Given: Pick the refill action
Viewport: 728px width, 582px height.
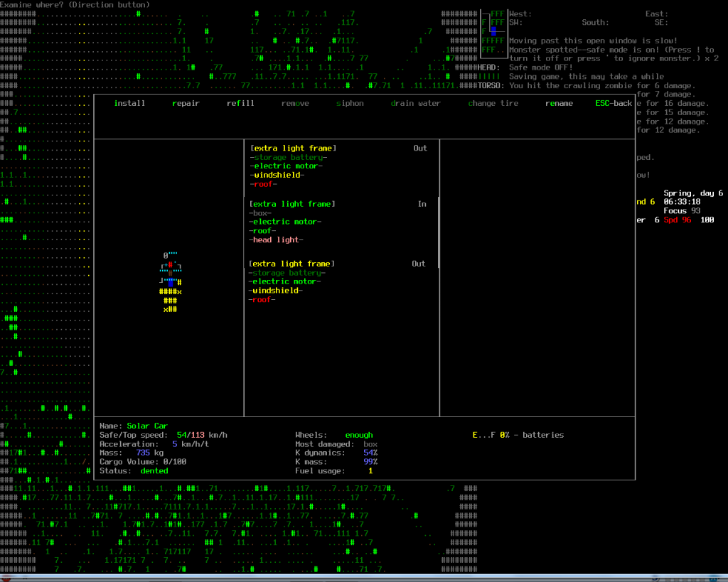Looking at the screenshot, I should click(240, 103).
